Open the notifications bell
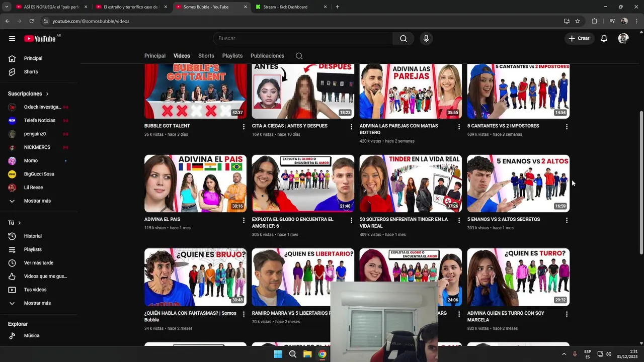Image resolution: width=644 pixels, height=362 pixels. click(x=604, y=39)
